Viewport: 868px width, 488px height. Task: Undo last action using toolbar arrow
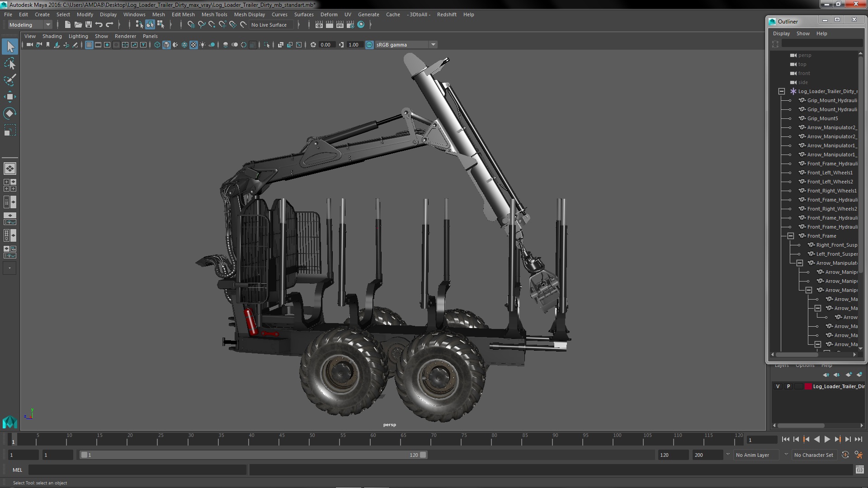99,25
